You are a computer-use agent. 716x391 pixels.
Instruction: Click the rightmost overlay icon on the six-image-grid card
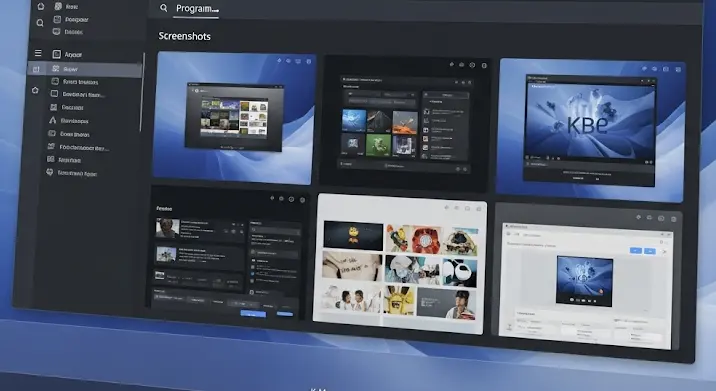click(x=484, y=65)
